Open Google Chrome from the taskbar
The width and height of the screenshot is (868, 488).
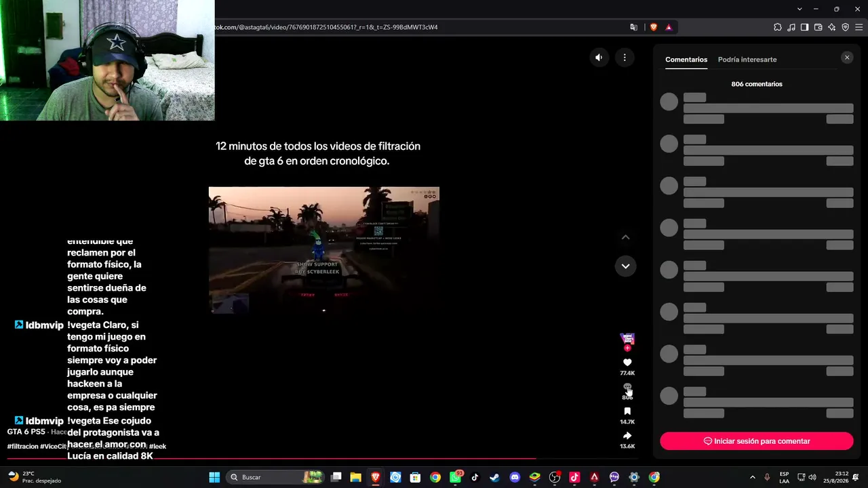click(x=435, y=477)
